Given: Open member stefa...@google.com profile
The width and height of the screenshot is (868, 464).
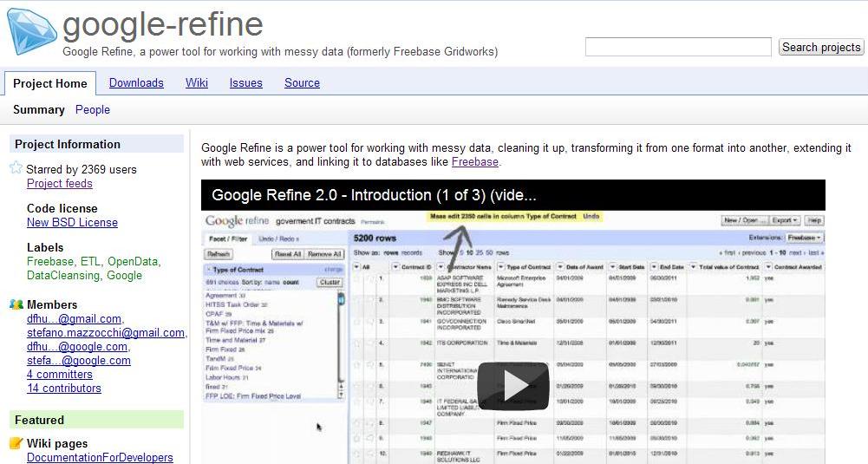Looking at the screenshot, I should point(79,361).
